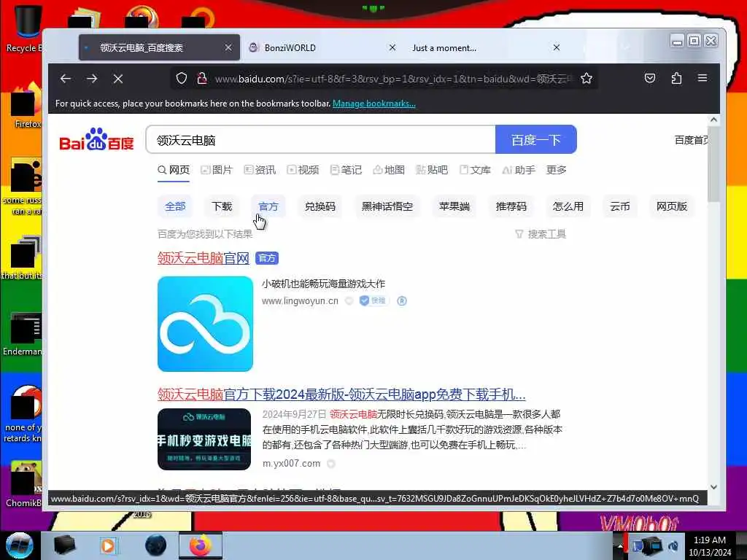Open the Baidu logo homepage link
This screenshot has width=747, height=560.
coord(97,139)
